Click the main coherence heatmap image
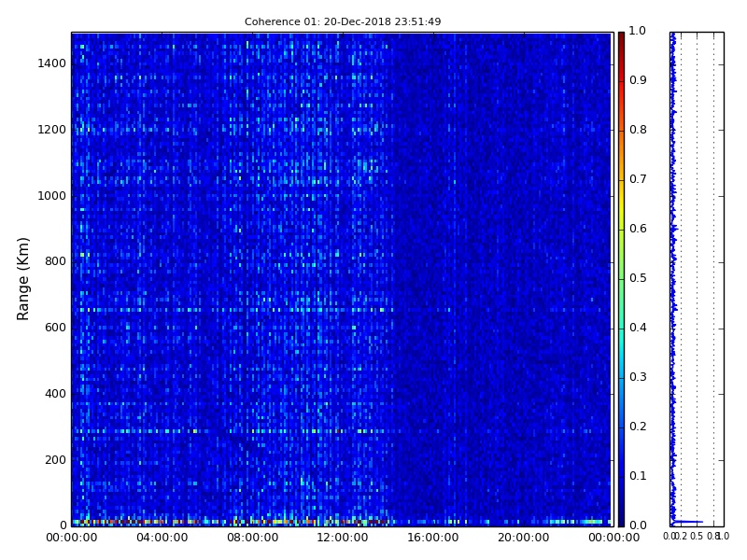Image resolution: width=747 pixels, height=560 pixels. pos(341,279)
